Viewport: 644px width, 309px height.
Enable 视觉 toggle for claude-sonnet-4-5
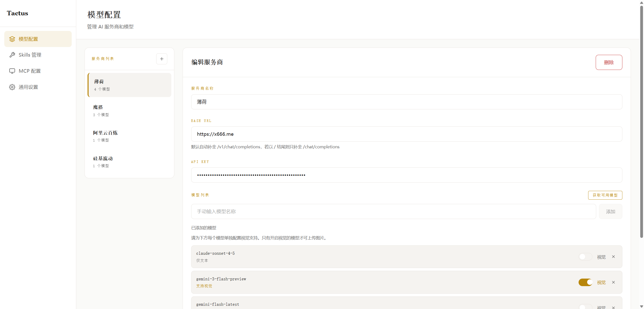[x=585, y=257]
